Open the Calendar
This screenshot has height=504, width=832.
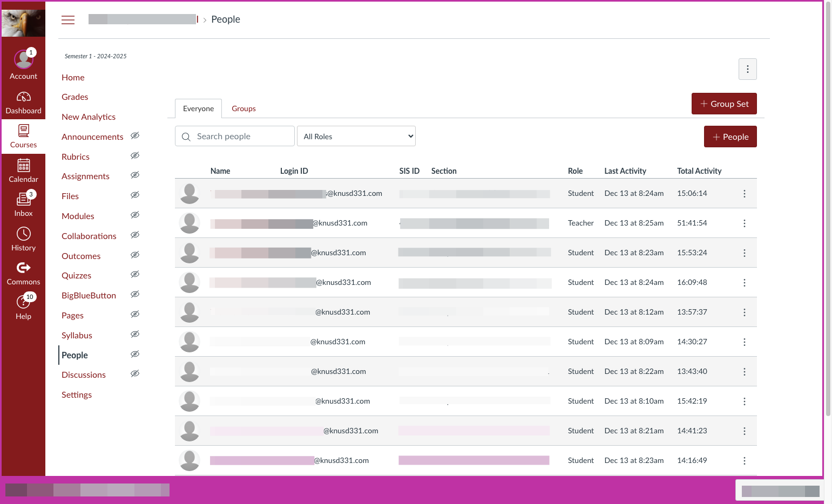coord(23,171)
